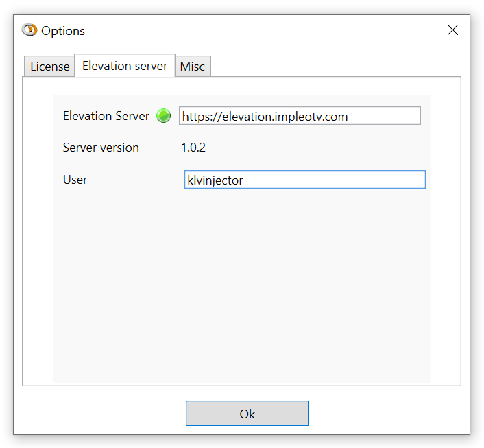Click the Server version label
This screenshot has width=484, height=448.
click(101, 148)
